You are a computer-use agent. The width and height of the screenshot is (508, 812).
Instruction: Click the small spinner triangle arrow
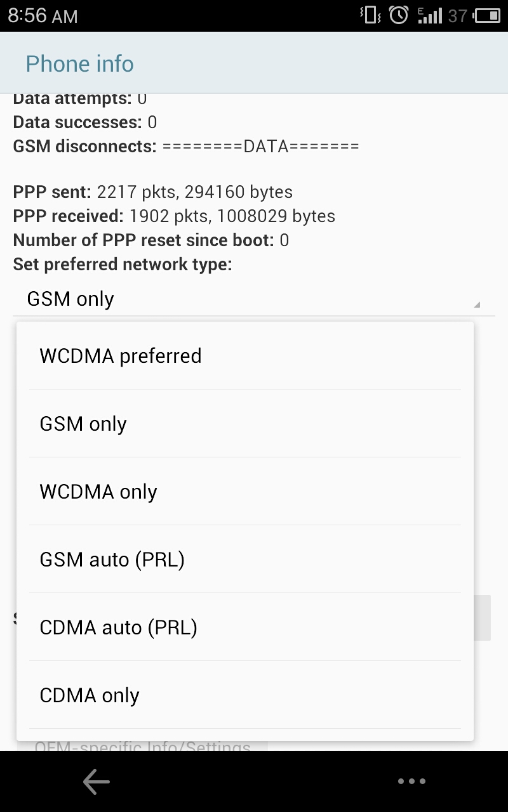pyautogui.click(x=477, y=305)
